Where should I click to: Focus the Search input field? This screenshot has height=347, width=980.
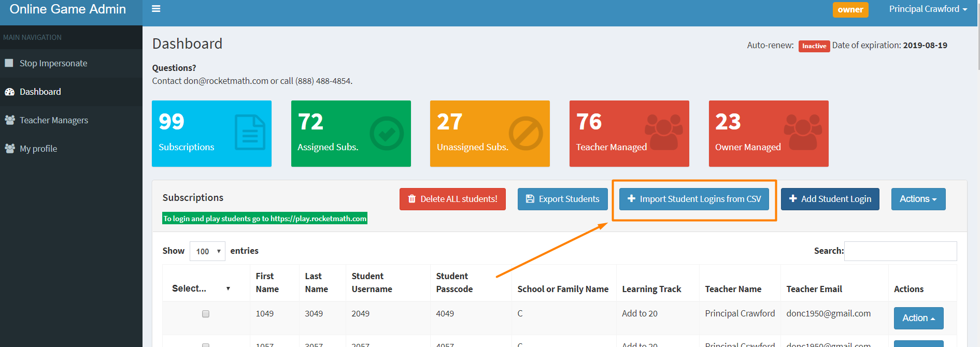click(900, 251)
